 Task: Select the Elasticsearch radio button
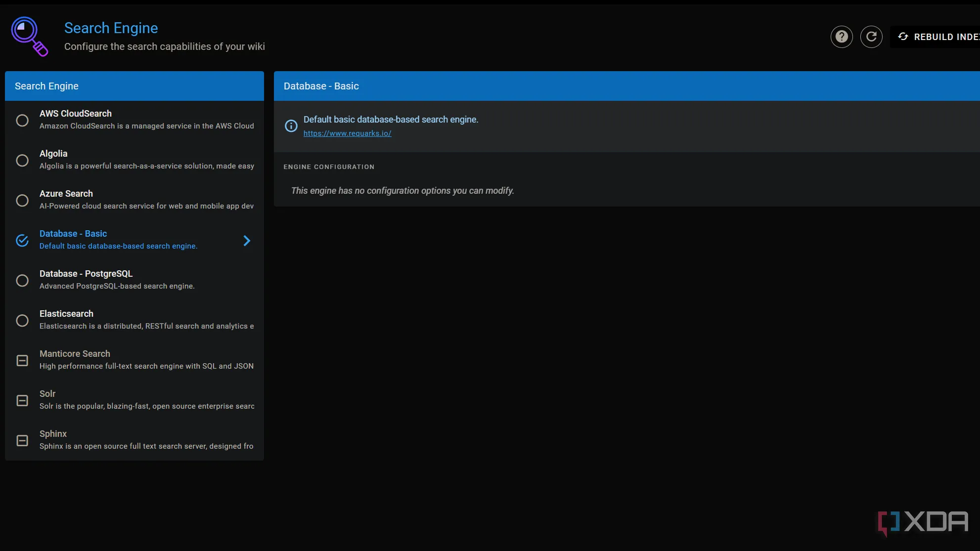tap(22, 320)
